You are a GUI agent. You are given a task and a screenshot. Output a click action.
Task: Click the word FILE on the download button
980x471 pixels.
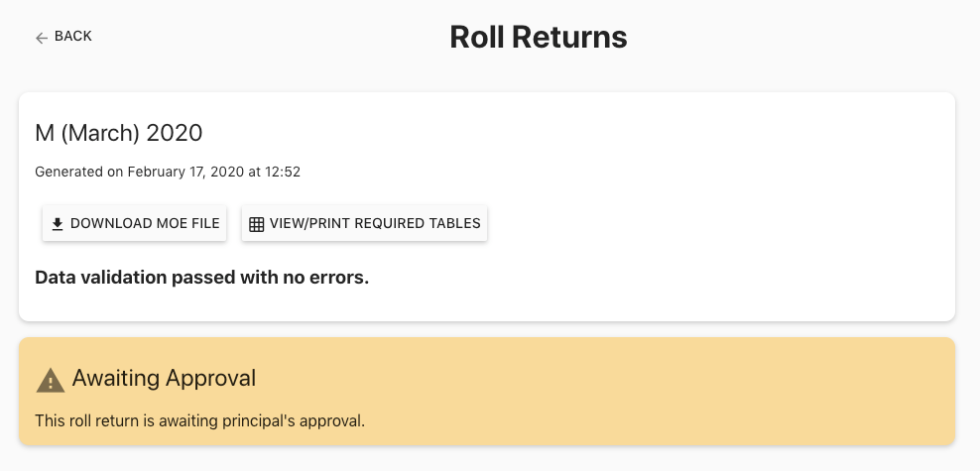point(204,224)
